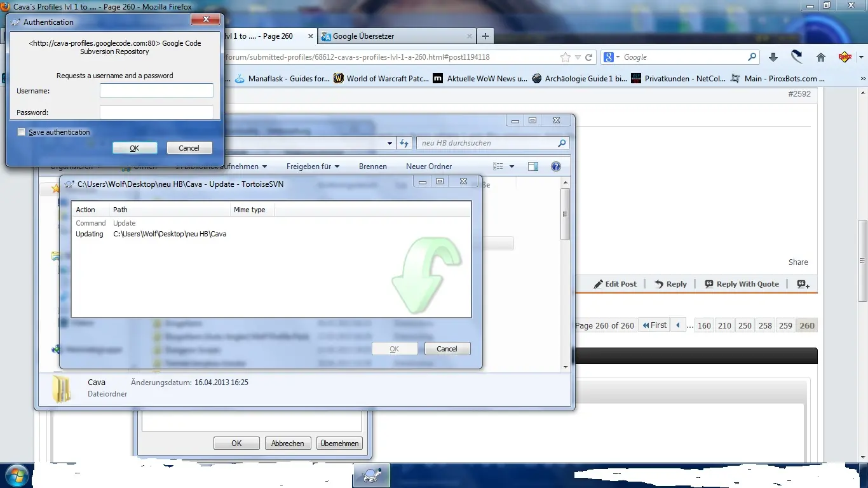Screen dimensions: 868x488
Task: Go to forum page 259
Action: point(785,325)
